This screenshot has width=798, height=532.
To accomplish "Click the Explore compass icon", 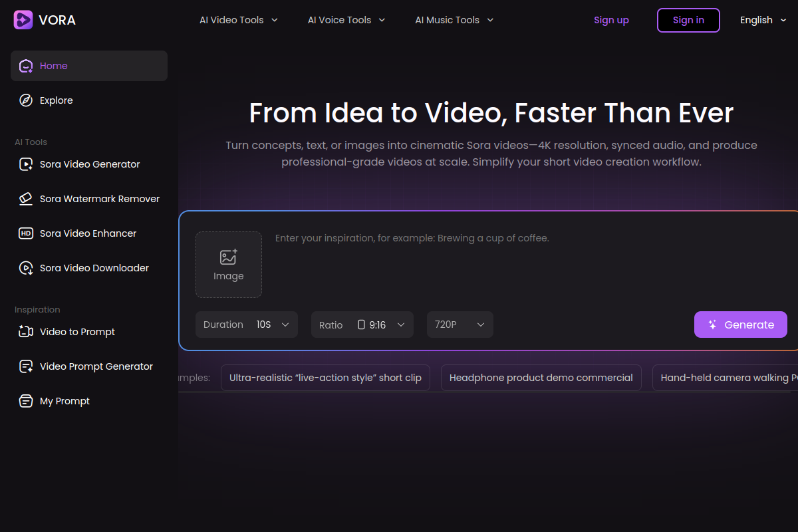I will [26, 100].
